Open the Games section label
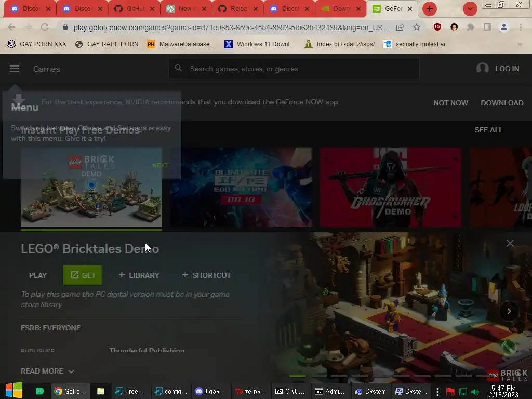Viewport: 532px width, 399px height. (x=46, y=69)
